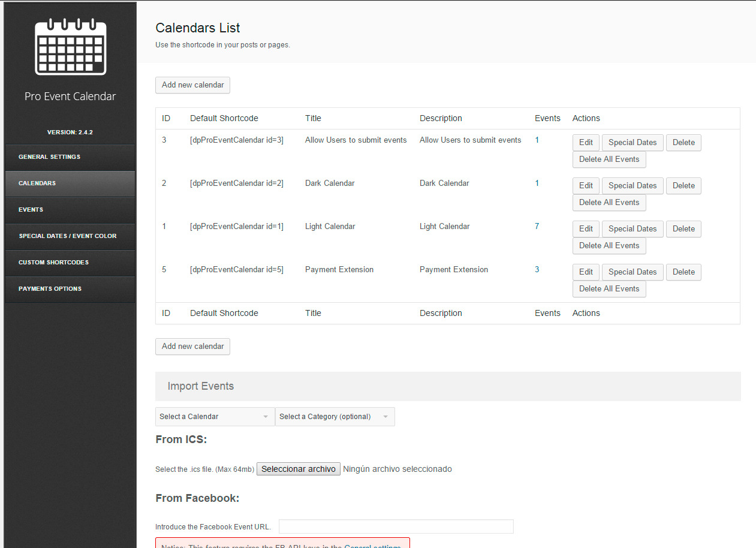Viewport: 756px width, 548px height.
Task: Expand the Select a Category (optional) dropdown
Action: coord(335,417)
